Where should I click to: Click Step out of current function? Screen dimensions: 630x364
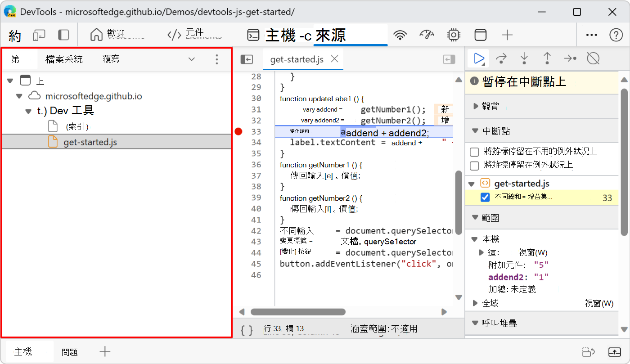[x=547, y=58]
